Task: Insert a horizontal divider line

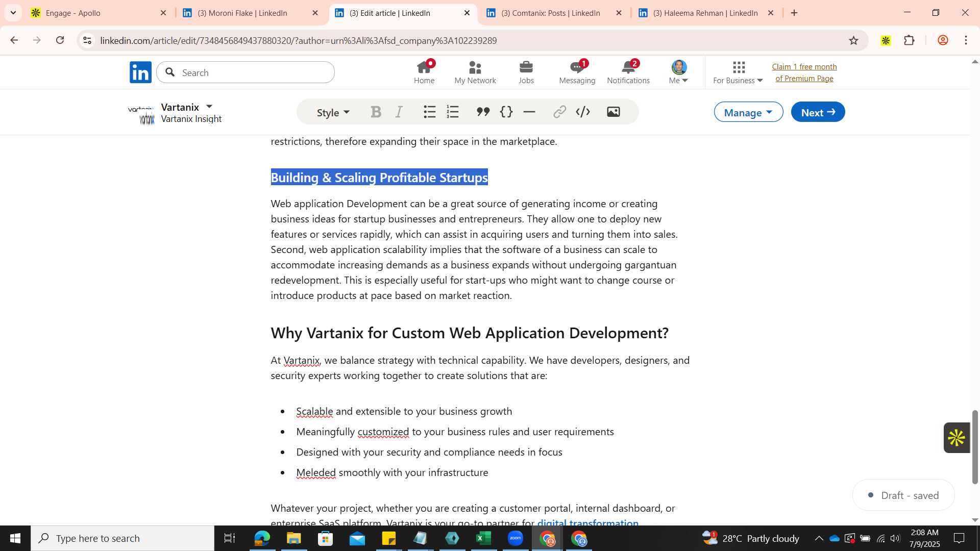Action: tap(529, 112)
